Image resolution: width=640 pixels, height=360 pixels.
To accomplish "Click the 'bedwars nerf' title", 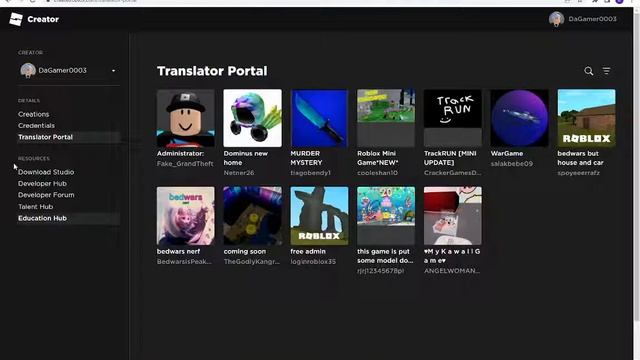I will (x=178, y=251).
